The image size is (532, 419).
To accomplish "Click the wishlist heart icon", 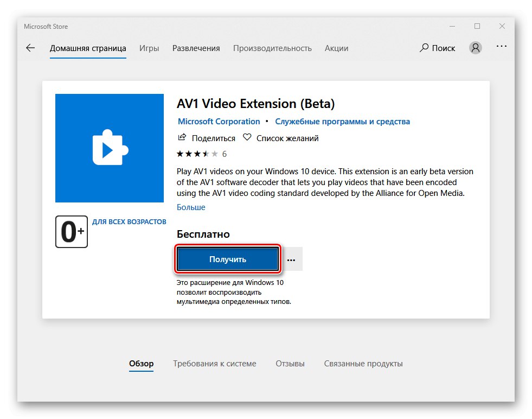I will pyautogui.click(x=247, y=138).
